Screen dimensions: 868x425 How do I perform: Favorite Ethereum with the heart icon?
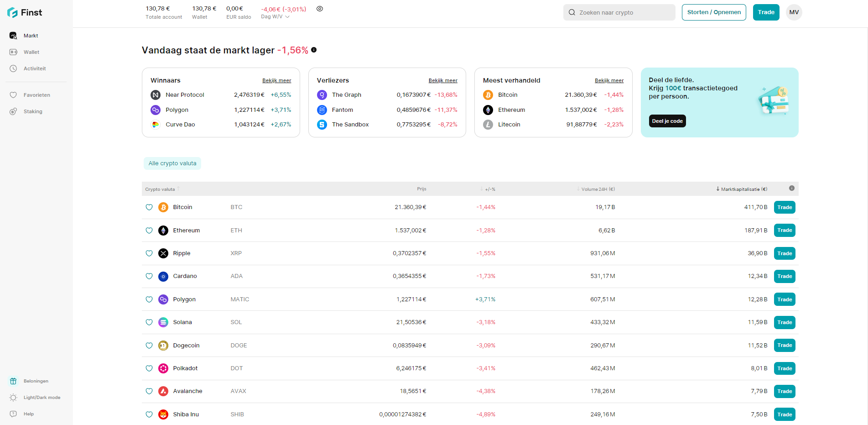click(149, 231)
